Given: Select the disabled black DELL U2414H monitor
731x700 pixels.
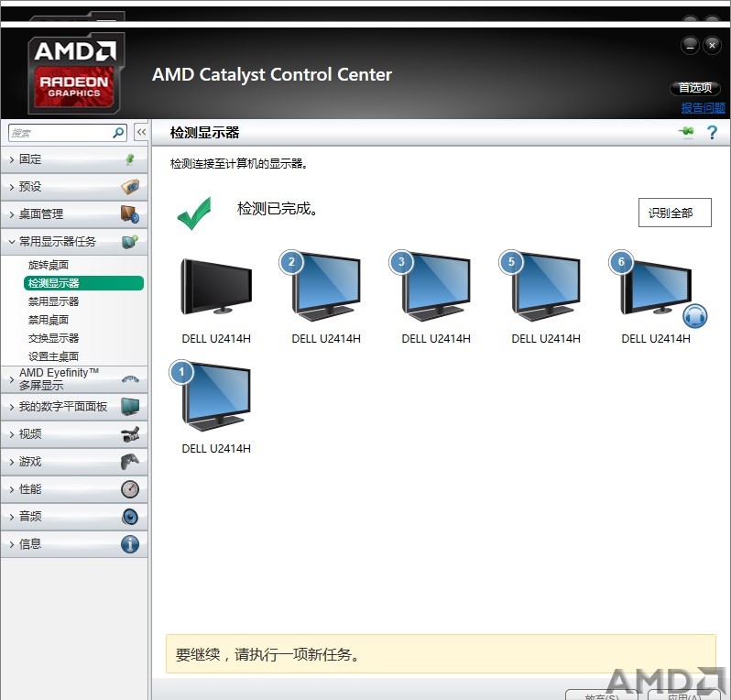Looking at the screenshot, I should click(x=216, y=287).
